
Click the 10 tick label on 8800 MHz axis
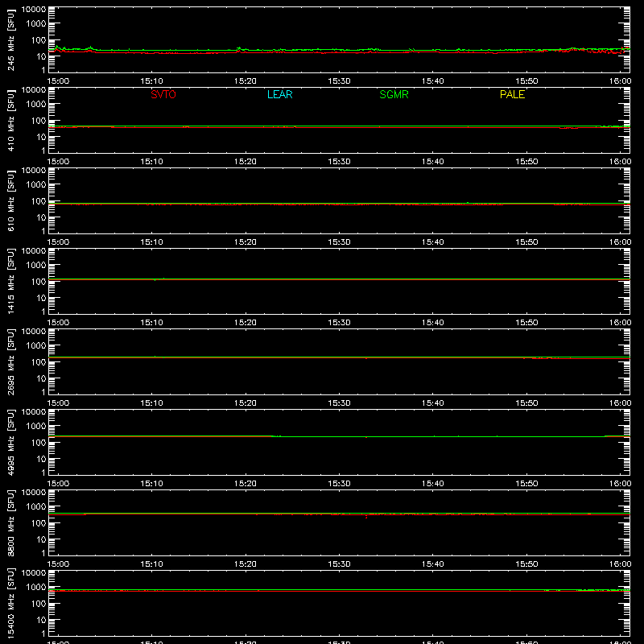pyautogui.click(x=42, y=539)
